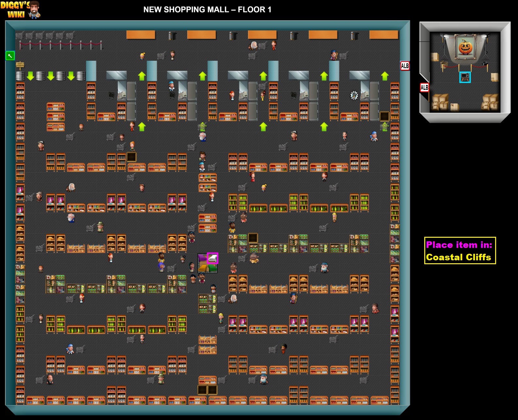The width and height of the screenshot is (518, 420).
Task: Click the framed pumpkin painting
Action: tap(465, 47)
